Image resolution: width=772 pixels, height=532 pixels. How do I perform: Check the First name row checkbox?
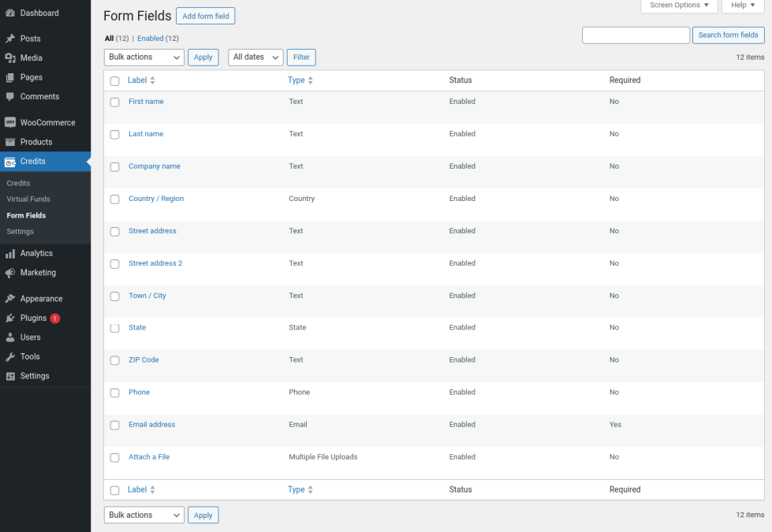(115, 102)
